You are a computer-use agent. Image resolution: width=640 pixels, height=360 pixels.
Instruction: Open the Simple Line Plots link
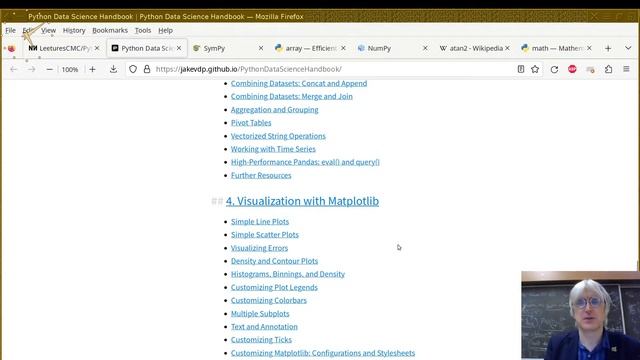tap(260, 222)
